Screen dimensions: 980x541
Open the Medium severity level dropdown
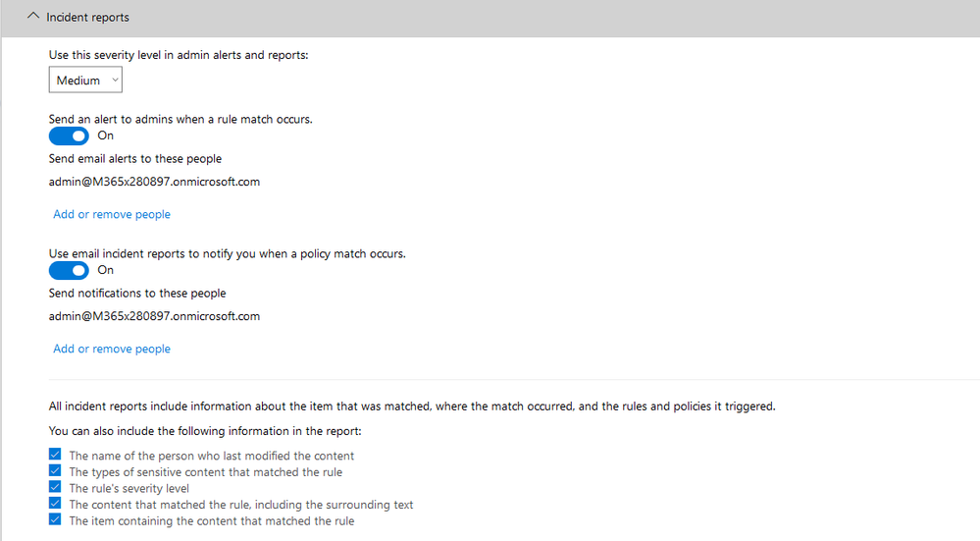pos(85,81)
